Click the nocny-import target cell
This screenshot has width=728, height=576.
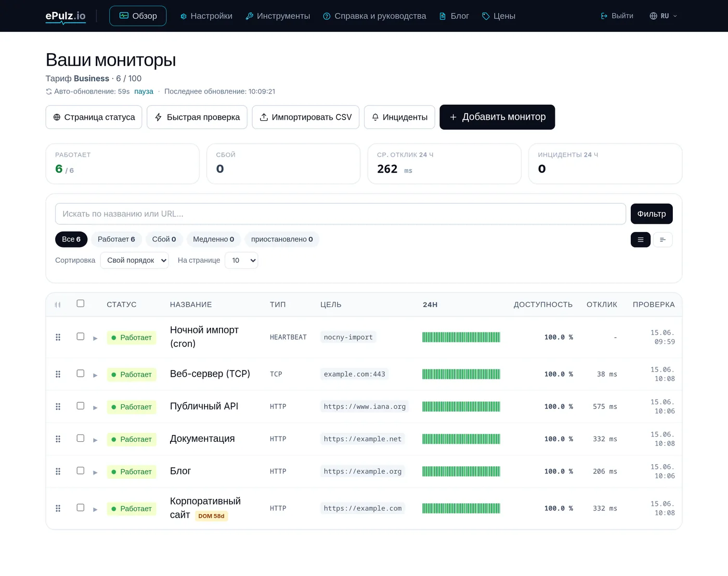click(348, 337)
